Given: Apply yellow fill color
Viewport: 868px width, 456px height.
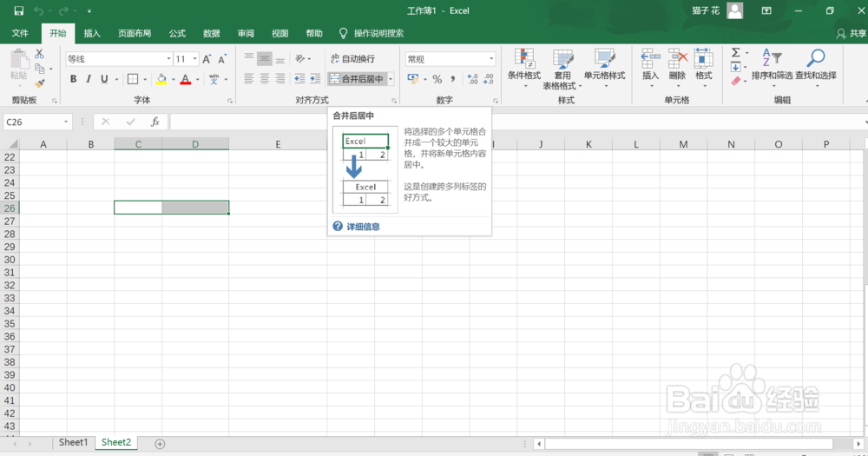Looking at the screenshot, I should (x=161, y=79).
